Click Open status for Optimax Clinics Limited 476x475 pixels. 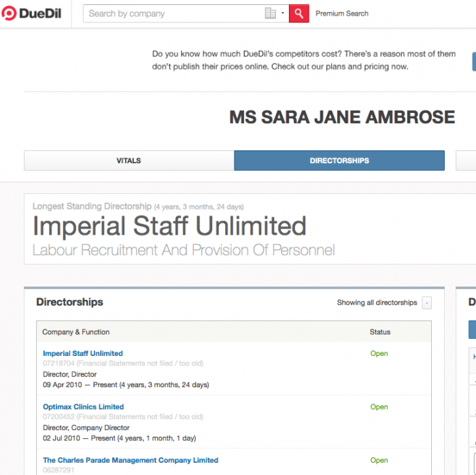click(379, 407)
